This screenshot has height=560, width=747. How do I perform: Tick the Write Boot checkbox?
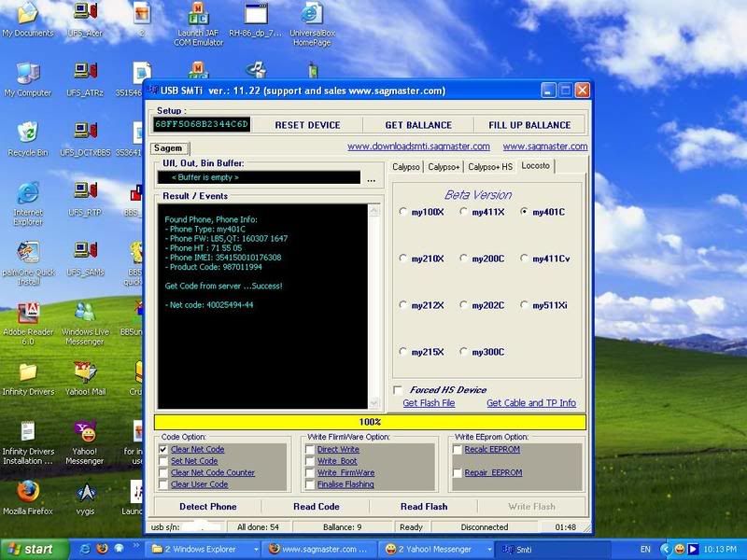click(310, 461)
